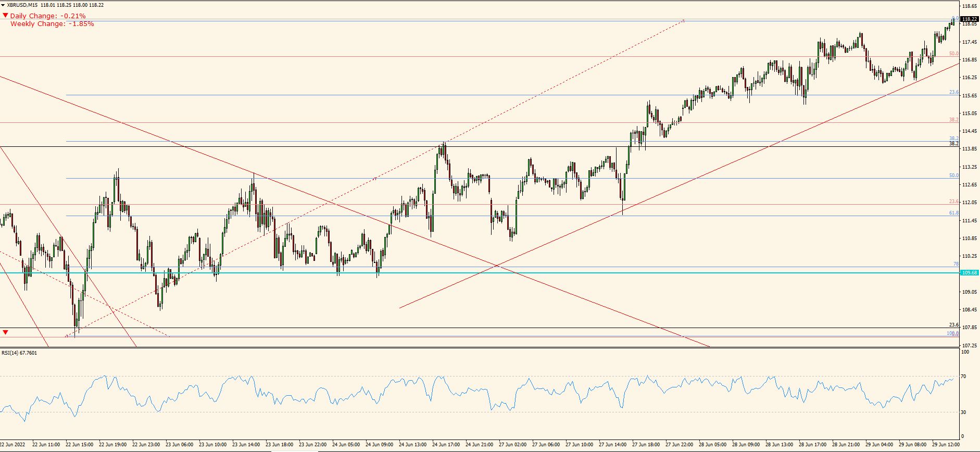Image resolution: width=980 pixels, height=452 pixels.
Task: Click the 29 Jun 04:00 time label
Action: pyautogui.click(x=880, y=445)
